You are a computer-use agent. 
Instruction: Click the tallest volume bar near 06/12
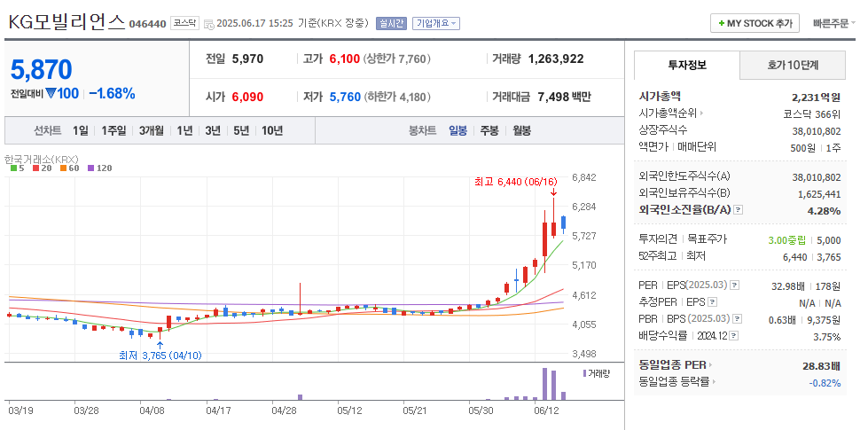[544, 384]
